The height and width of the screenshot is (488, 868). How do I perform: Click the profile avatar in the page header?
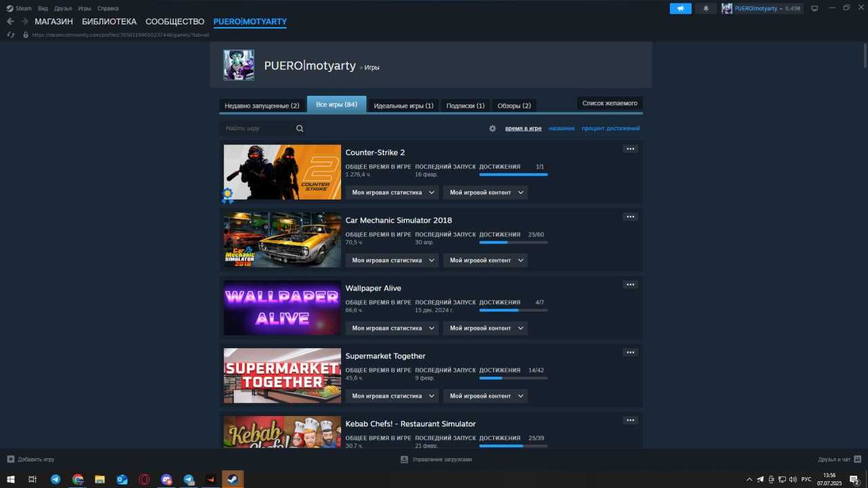point(239,65)
